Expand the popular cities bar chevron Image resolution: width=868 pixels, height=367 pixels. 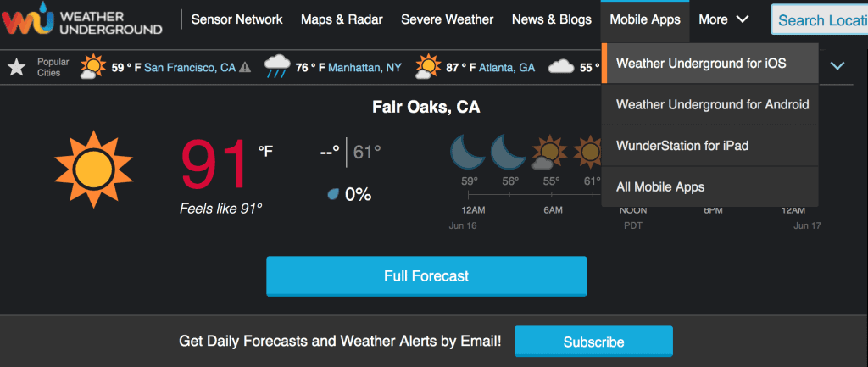click(x=838, y=66)
